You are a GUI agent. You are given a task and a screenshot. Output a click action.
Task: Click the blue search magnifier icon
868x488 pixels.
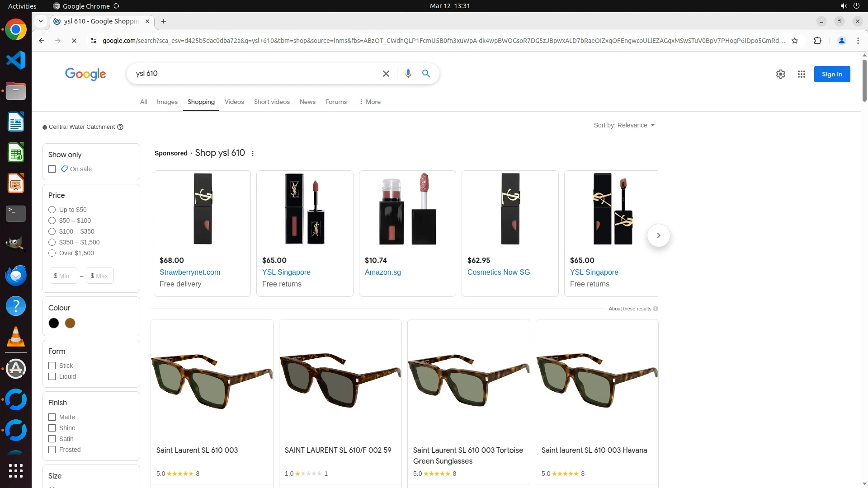[x=426, y=74]
